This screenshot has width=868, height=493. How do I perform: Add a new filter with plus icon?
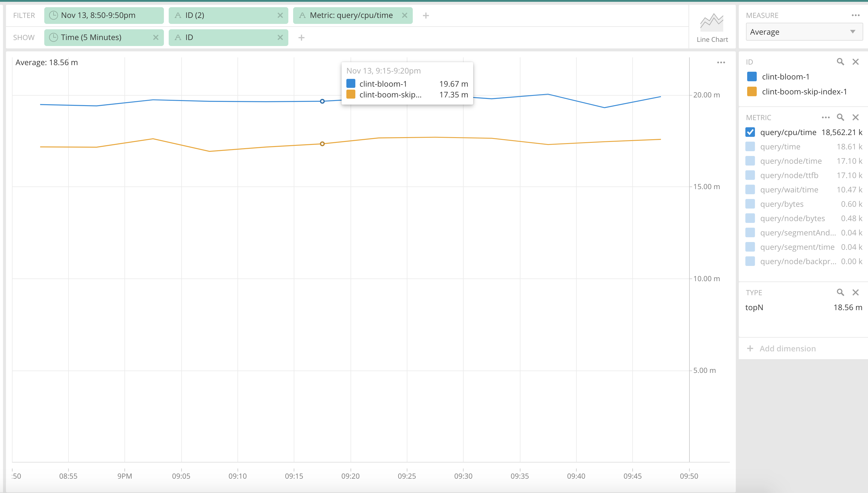[x=426, y=16]
